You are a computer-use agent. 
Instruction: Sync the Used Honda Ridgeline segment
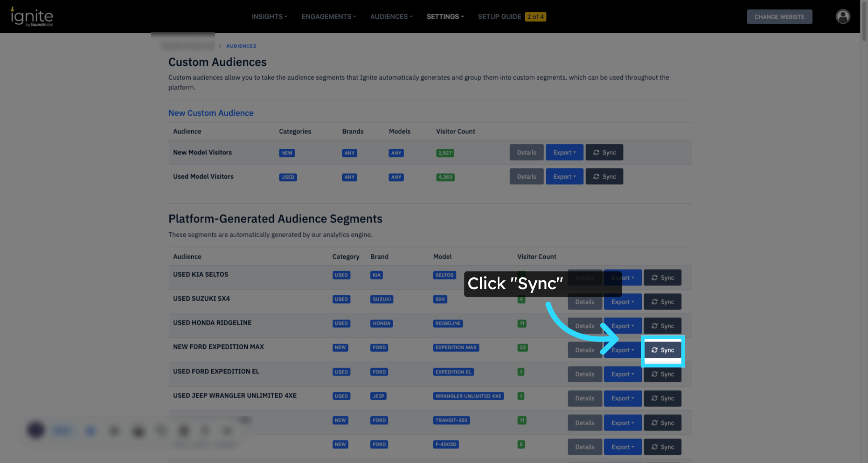pos(663,326)
